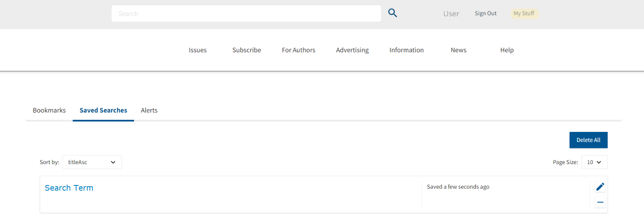This screenshot has width=644, height=224.
Task: Open the Subscribe menu item
Action: 247,50
